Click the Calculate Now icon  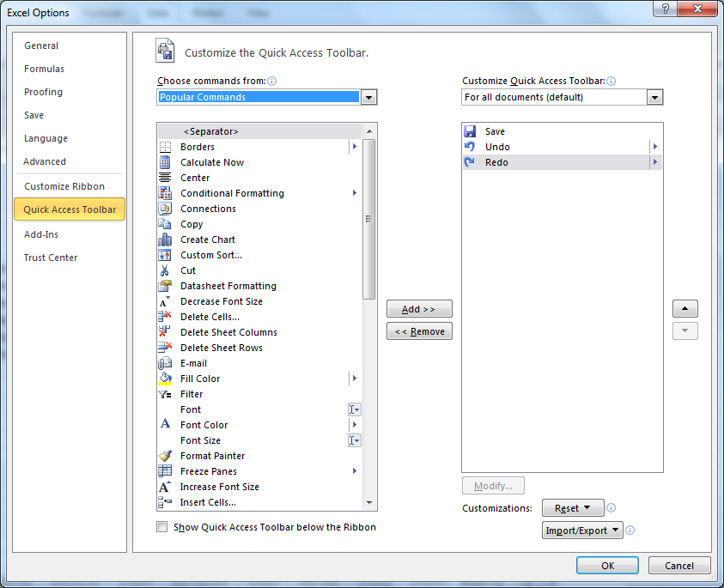(x=165, y=162)
